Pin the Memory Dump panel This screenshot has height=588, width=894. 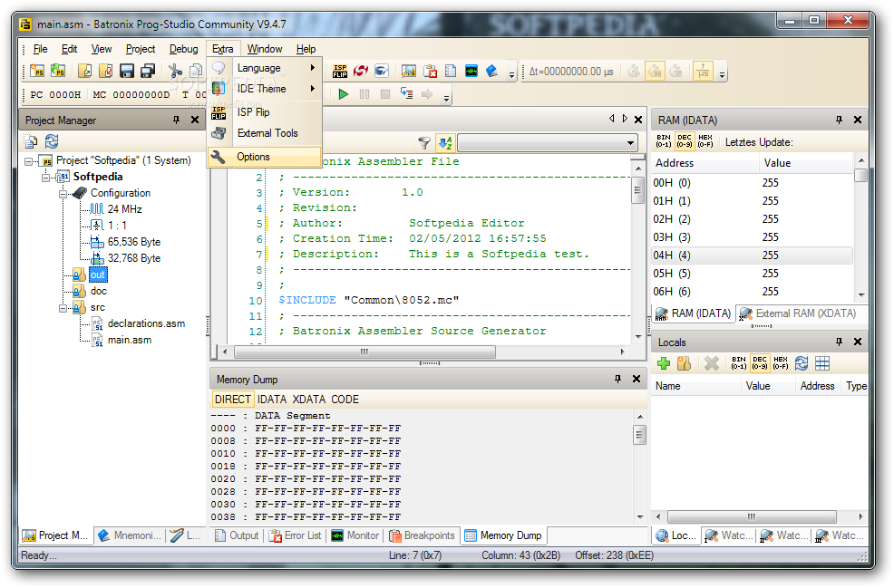click(x=617, y=379)
